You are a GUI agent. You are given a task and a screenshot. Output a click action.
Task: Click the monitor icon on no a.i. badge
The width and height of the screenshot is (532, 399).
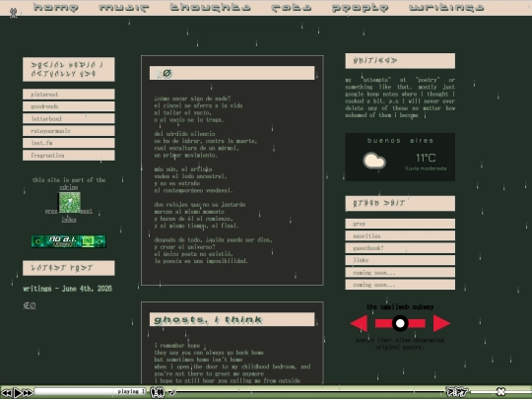pyautogui.click(x=88, y=241)
